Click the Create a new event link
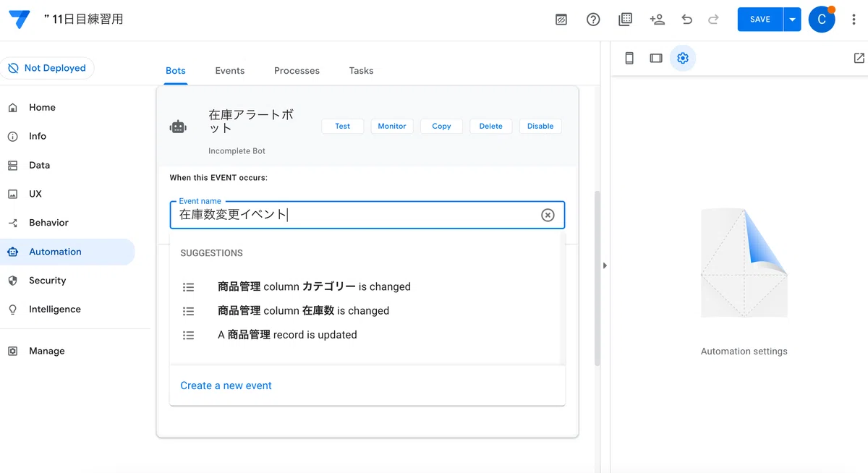 226,385
